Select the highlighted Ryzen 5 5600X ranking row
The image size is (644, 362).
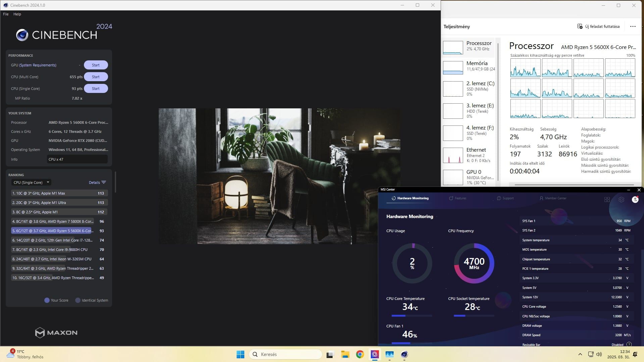[59, 231]
